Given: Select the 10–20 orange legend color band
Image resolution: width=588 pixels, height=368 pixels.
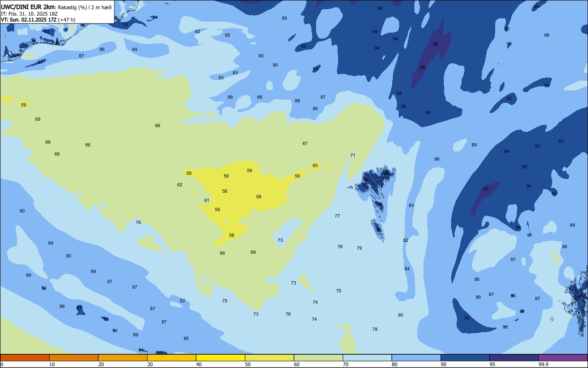Looking at the screenshot, I should point(73,357).
